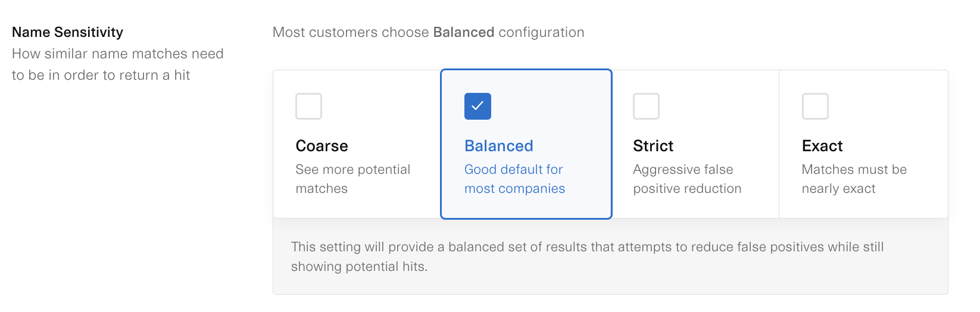
Task: Click 'Aggressive false positive reduction' description
Action: click(x=687, y=179)
